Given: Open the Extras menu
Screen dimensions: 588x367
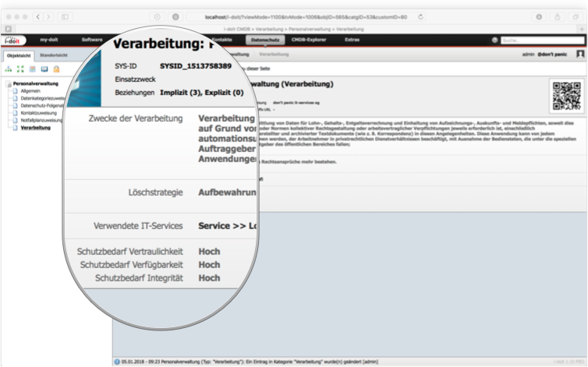Looking at the screenshot, I should (352, 40).
